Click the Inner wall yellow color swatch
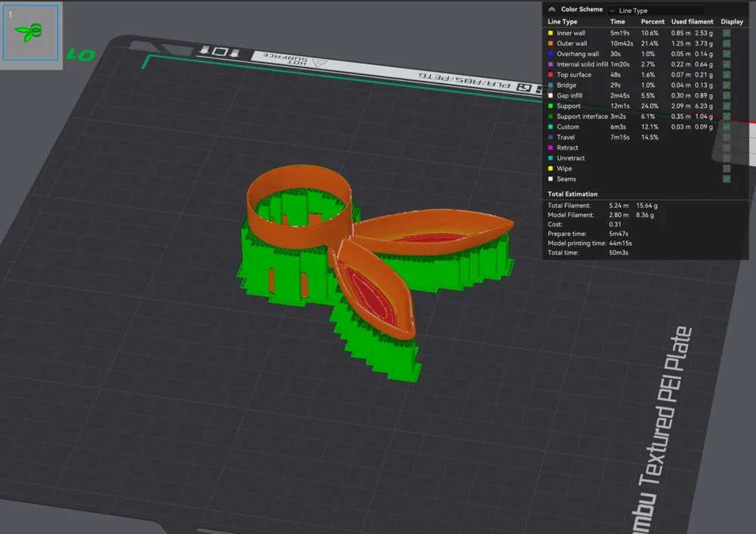Screen dimensions: 756x534 550,33
